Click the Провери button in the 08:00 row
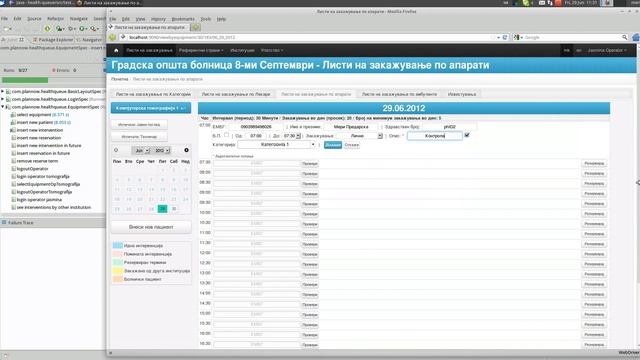The image size is (640, 360). coord(310,174)
